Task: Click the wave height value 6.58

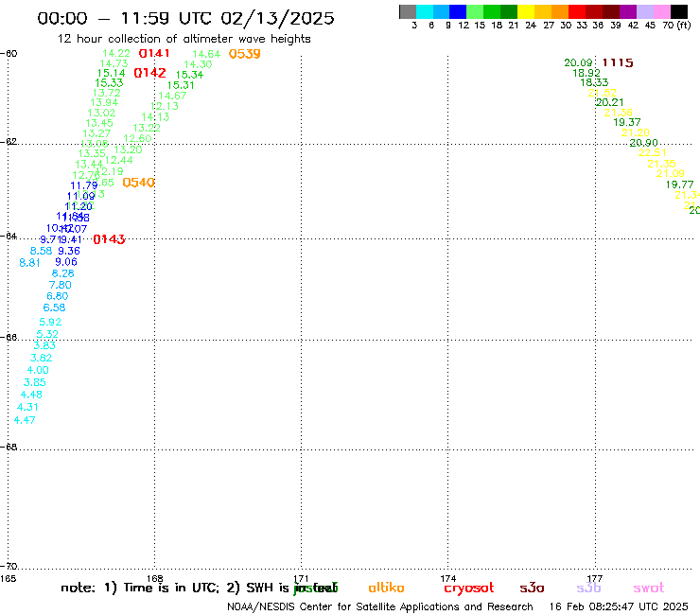Action: coord(55,307)
